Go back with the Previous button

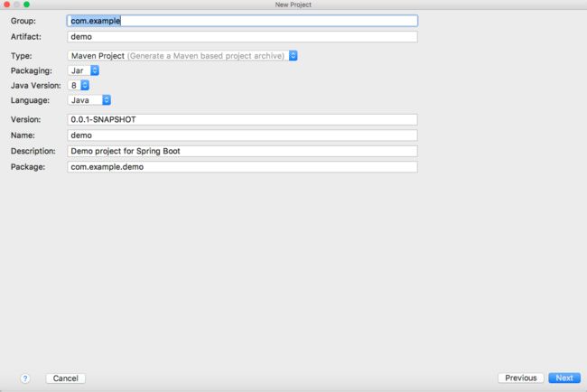click(x=521, y=378)
